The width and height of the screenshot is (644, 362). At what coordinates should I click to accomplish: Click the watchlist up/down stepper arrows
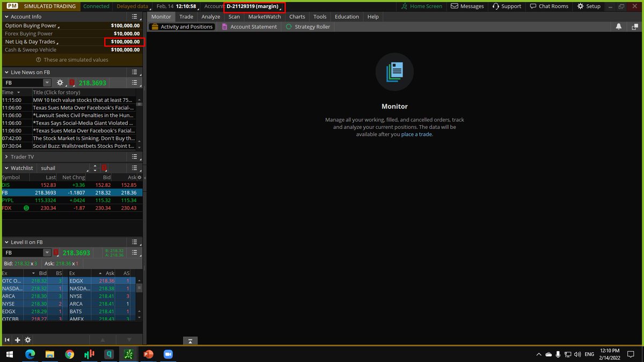coord(95,168)
